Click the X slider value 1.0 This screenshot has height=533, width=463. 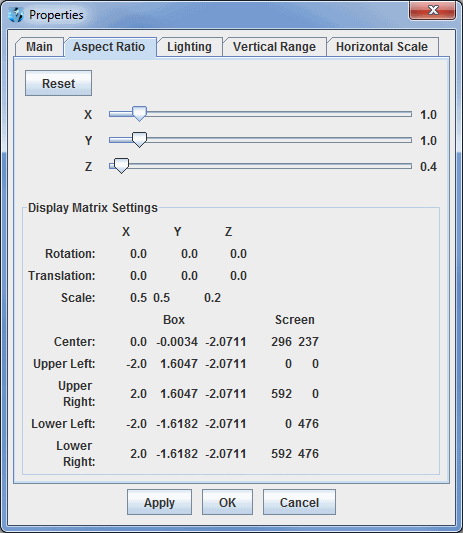coord(428,115)
